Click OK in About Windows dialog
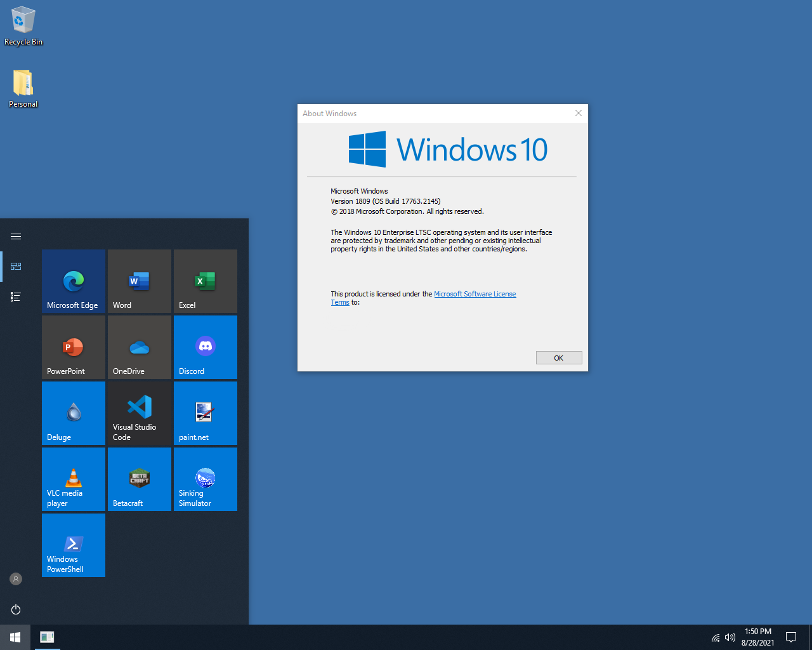The width and height of the screenshot is (812, 650). (558, 358)
